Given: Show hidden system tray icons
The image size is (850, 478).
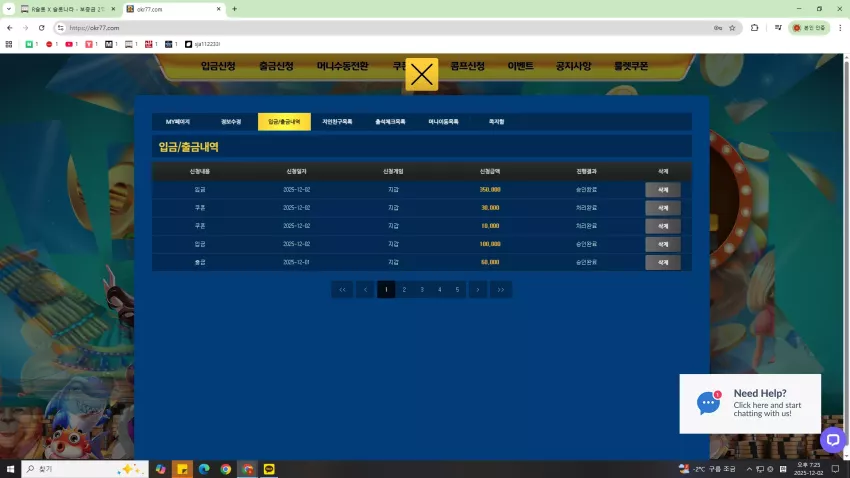Looking at the screenshot, I should pyautogui.click(x=749, y=469).
